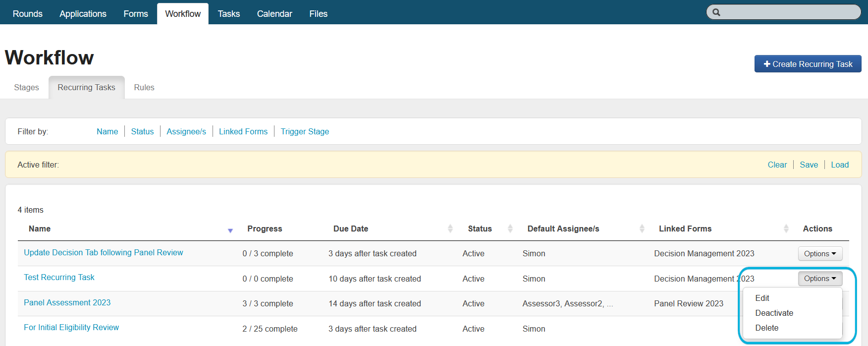The height and width of the screenshot is (346, 868).
Task: Select Delete from the Options menu
Action: 766,328
